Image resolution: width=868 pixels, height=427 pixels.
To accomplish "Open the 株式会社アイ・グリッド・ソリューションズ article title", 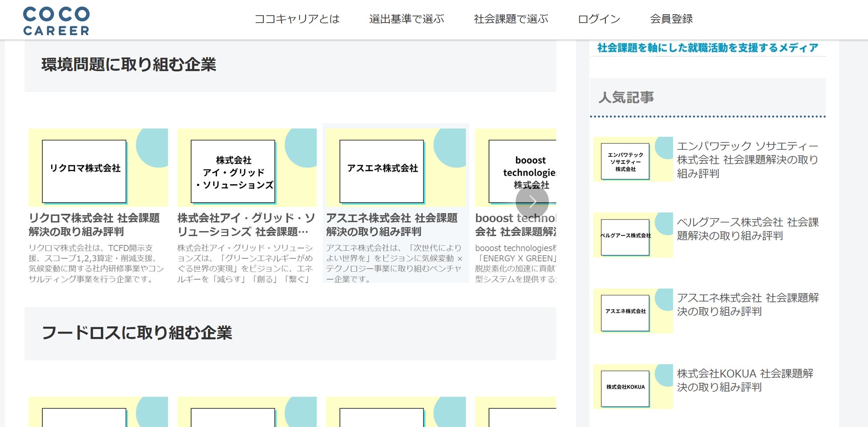I will point(246,225).
